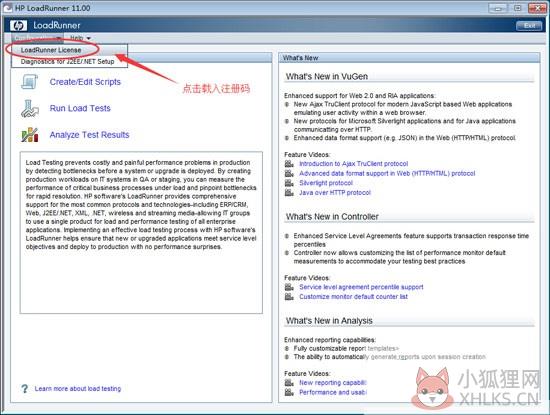Click the What's New in Controller heading
Screen dimensions: 550x415
332,217
